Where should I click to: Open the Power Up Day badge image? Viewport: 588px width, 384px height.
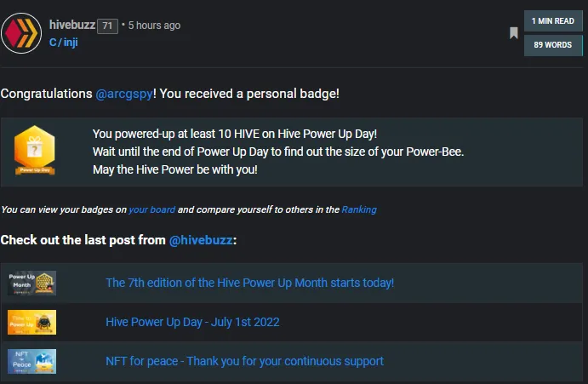(35, 150)
